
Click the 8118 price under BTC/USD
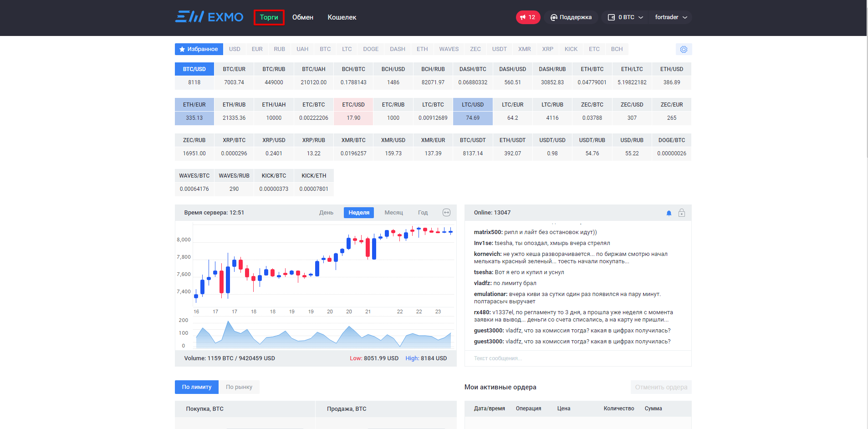pyautogui.click(x=194, y=82)
